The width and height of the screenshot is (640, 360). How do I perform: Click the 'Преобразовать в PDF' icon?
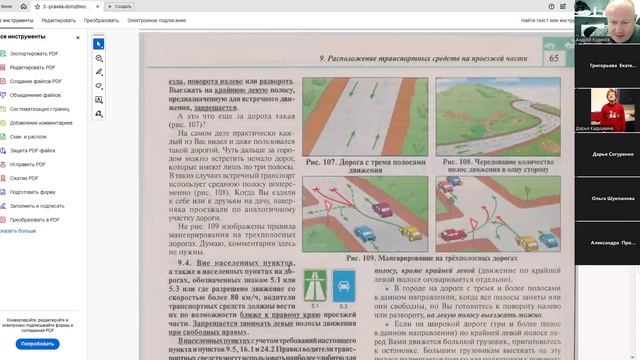(x=3, y=220)
